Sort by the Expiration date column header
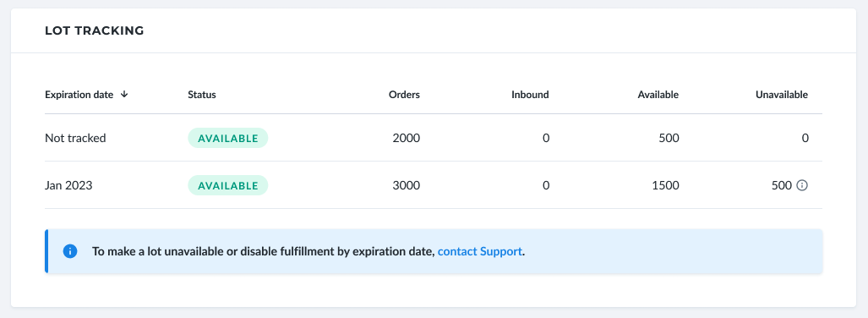Screen dimensions: 868x318 click(79, 95)
